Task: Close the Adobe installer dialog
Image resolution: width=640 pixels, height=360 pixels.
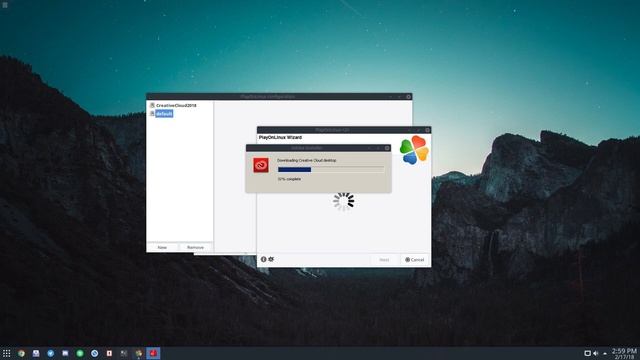Action: pyautogui.click(x=387, y=148)
